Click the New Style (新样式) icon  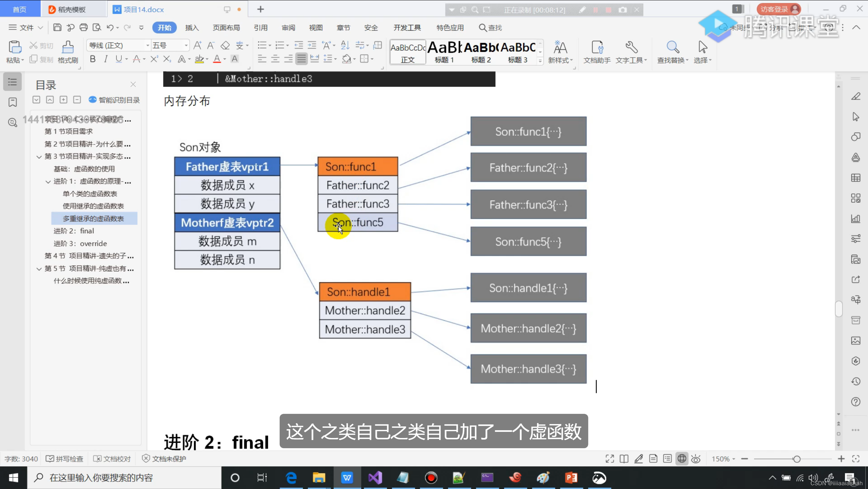(560, 52)
